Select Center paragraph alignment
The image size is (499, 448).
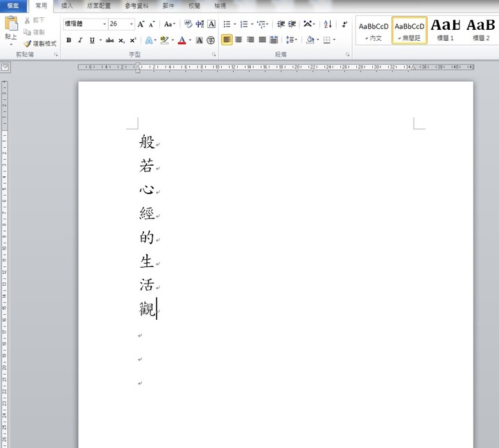(x=238, y=40)
